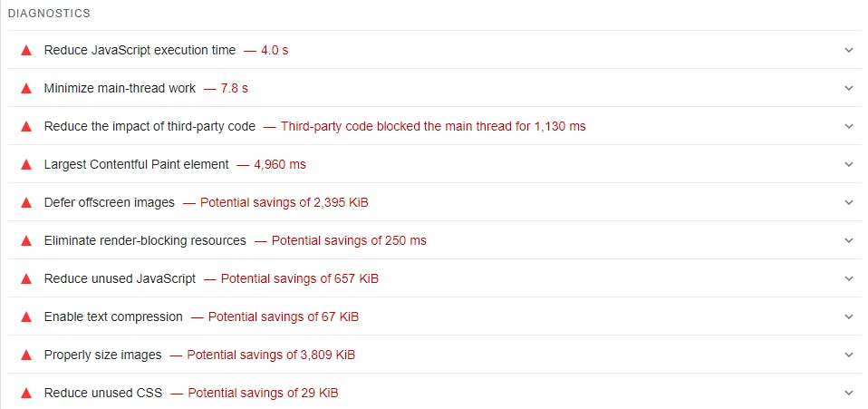Click the red triangle beside Defer offscreen images
Viewport: 868px width, 409px height.
[26, 203]
